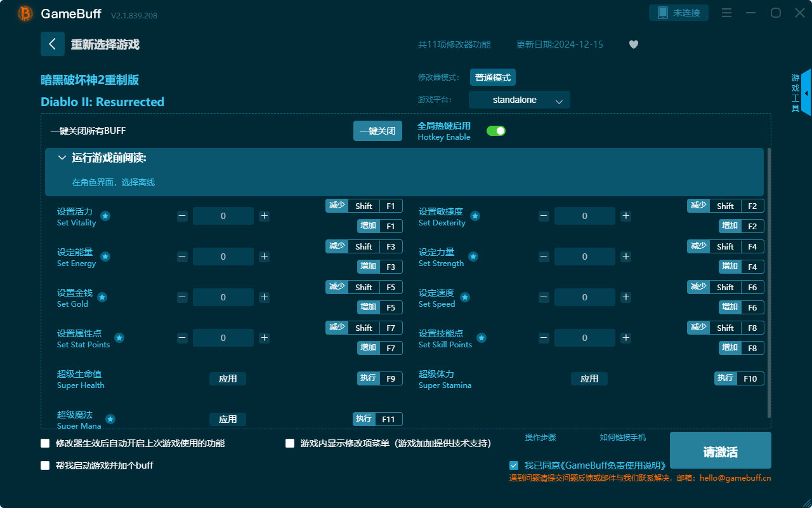Check launch game and add buff option
Image resolution: width=812 pixels, height=508 pixels.
tap(45, 465)
